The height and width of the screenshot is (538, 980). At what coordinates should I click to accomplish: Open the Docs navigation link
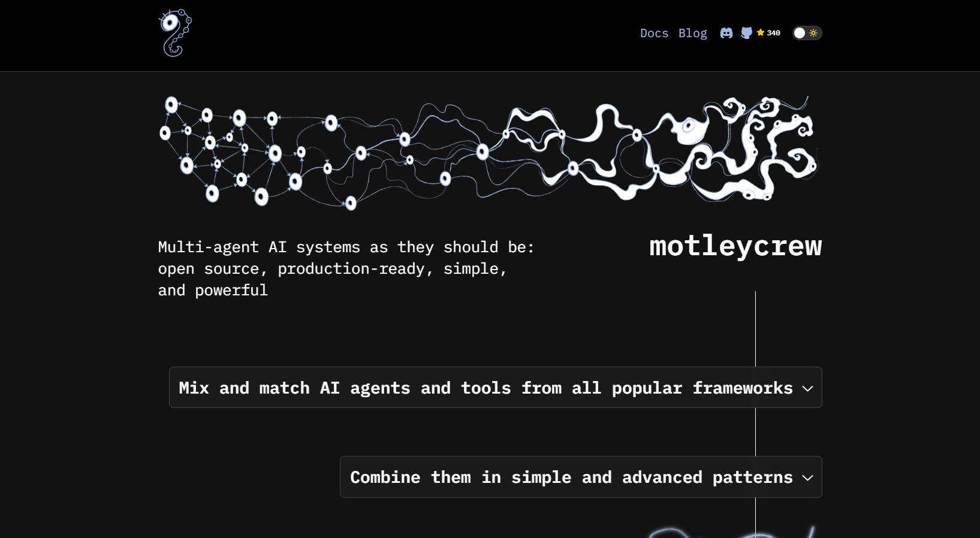[x=654, y=33]
